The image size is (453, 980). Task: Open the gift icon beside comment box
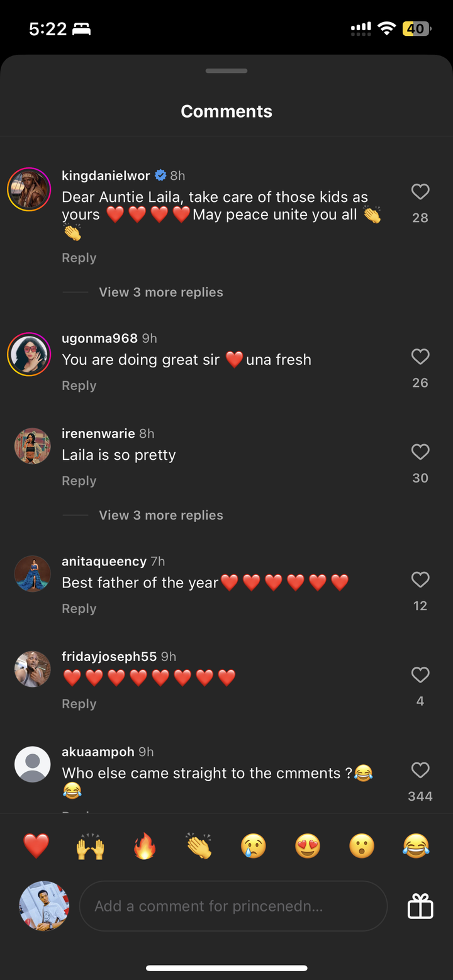point(420,906)
